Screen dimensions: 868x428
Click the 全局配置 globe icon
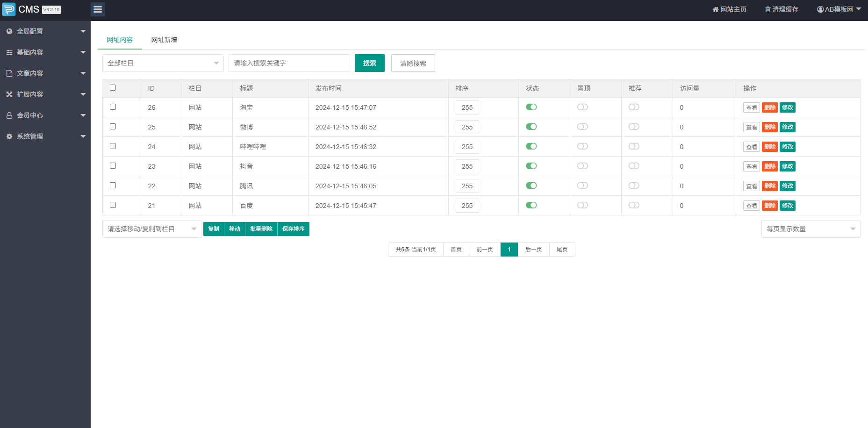pos(9,31)
